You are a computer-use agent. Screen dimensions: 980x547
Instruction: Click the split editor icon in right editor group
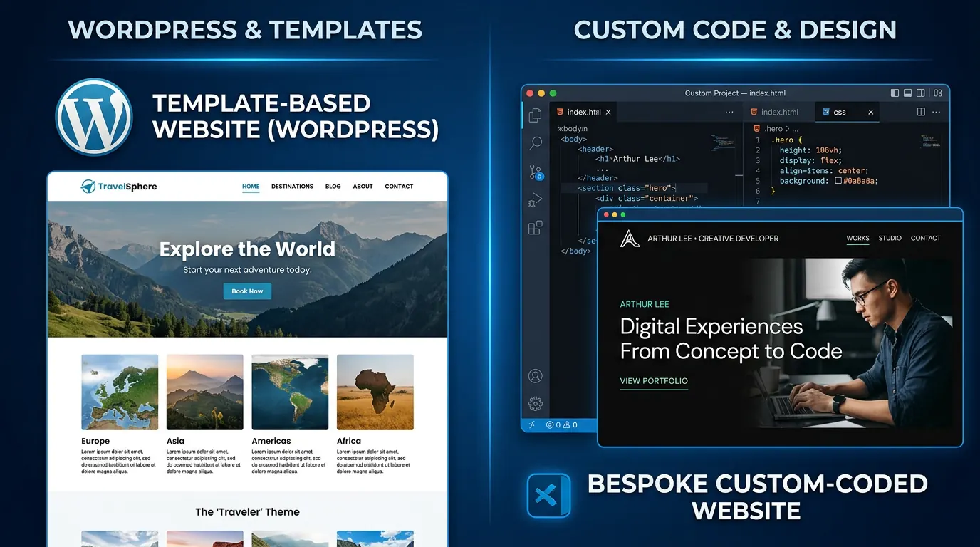(x=921, y=112)
